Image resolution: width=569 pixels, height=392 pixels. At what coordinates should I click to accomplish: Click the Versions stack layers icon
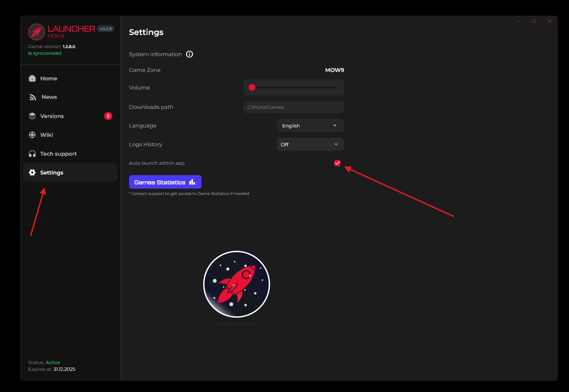pyautogui.click(x=32, y=116)
